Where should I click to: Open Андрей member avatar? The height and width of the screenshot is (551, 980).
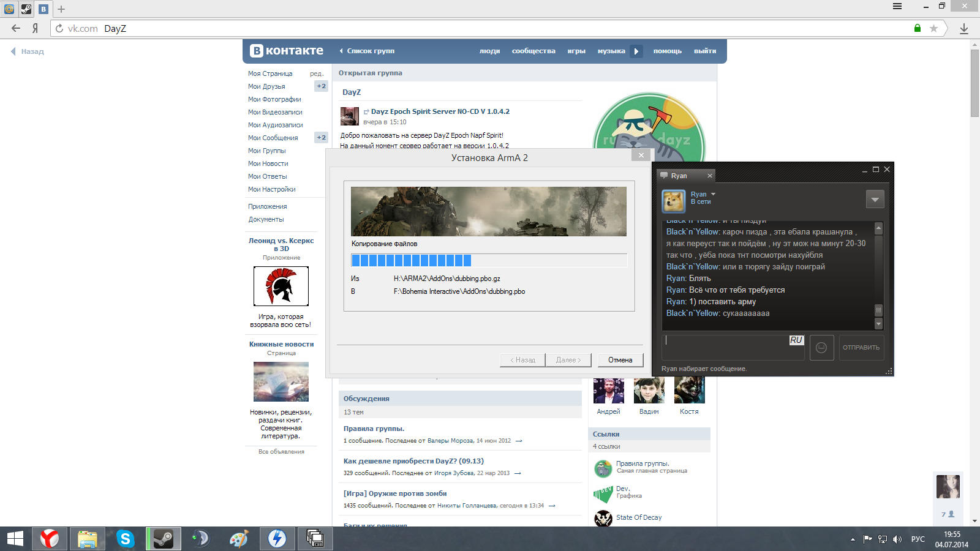[x=609, y=391]
